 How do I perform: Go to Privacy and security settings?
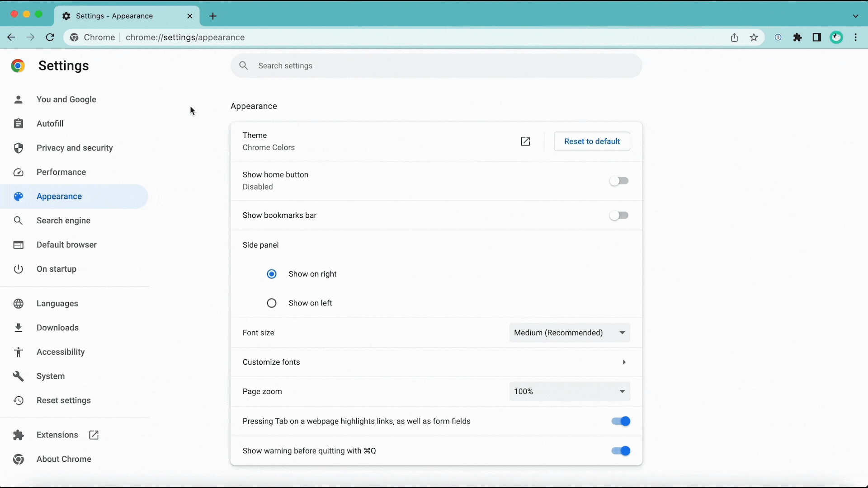pos(74,148)
